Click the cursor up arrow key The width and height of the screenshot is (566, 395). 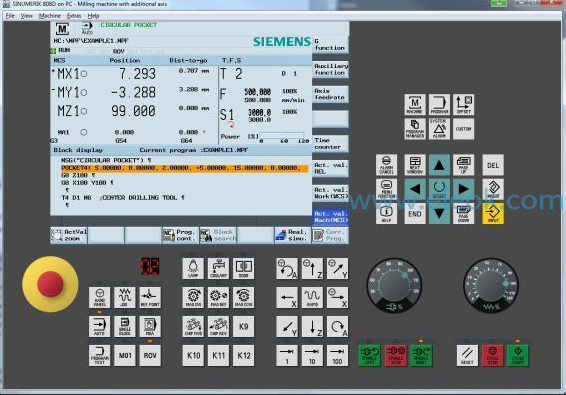click(439, 165)
